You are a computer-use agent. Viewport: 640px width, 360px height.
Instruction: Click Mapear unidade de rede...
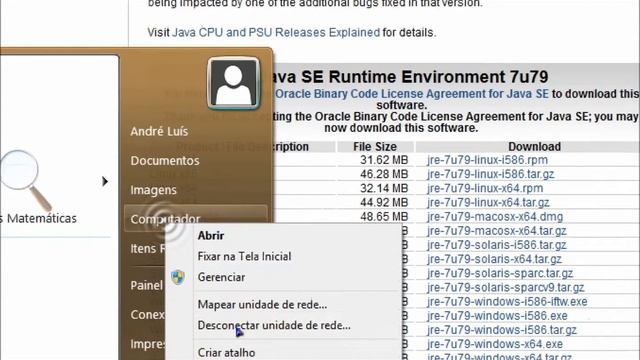262,304
